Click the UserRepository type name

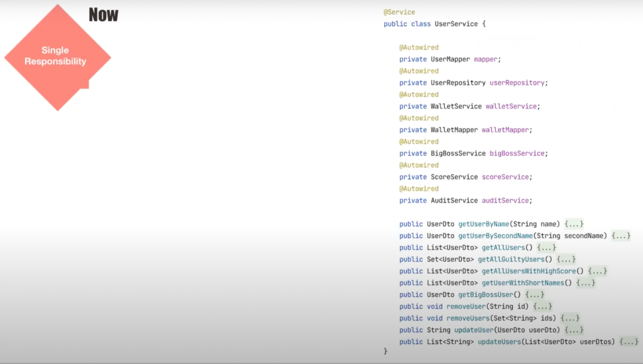coord(458,83)
